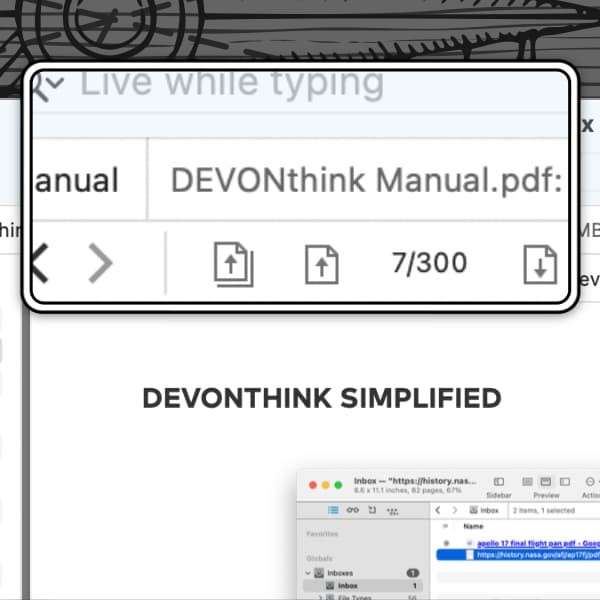This screenshot has width=600, height=600.
Task: Select the right-most Preview layout icon in the Inbox window
Action: 565,481
